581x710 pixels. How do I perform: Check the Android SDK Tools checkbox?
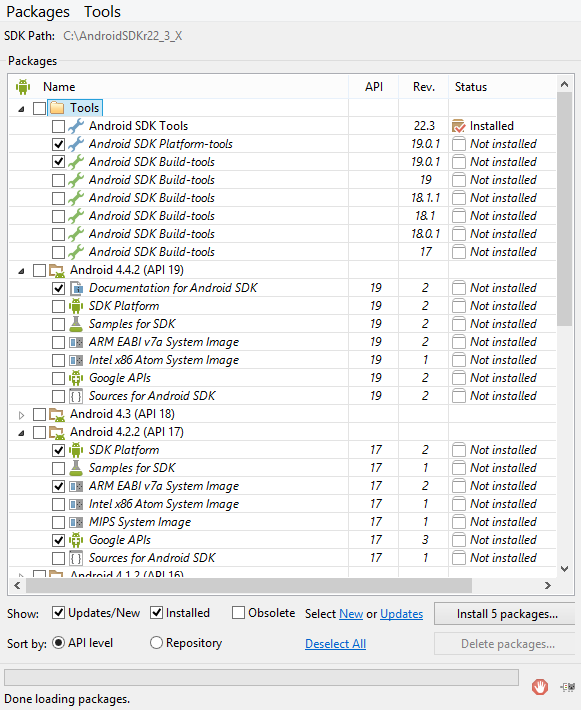58,126
